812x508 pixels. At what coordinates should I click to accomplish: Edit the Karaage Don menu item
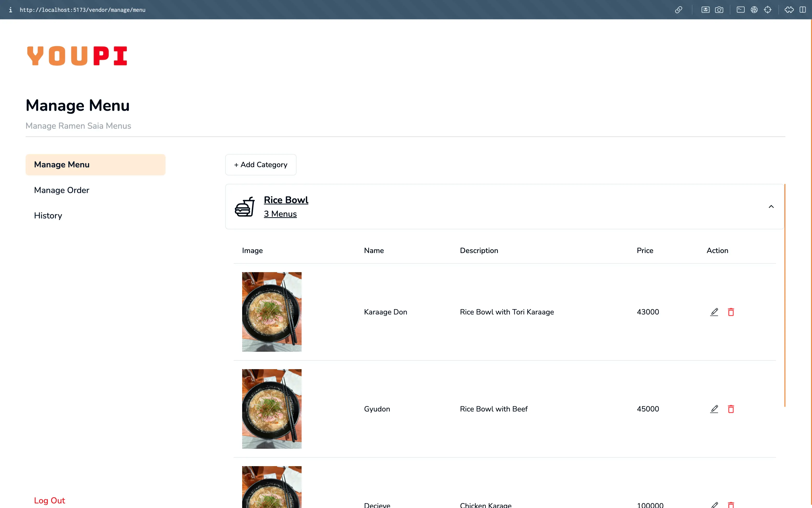click(714, 312)
